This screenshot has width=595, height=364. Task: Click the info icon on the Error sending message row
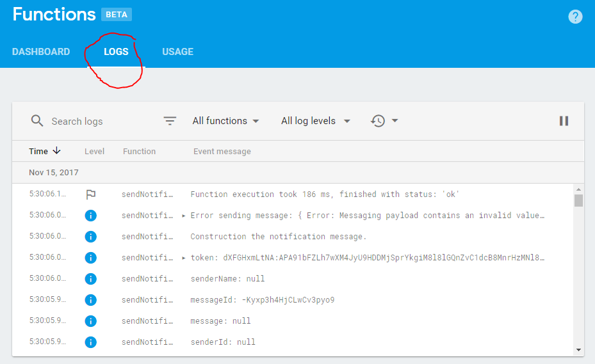point(91,216)
